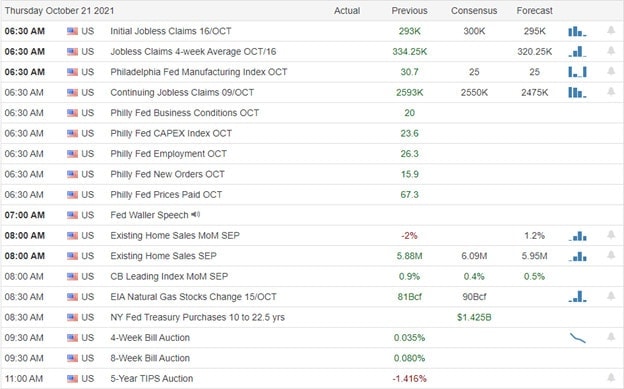624x389 pixels.
Task: Set alert bell for 4-Week Bill Auction
Action: [611, 337]
